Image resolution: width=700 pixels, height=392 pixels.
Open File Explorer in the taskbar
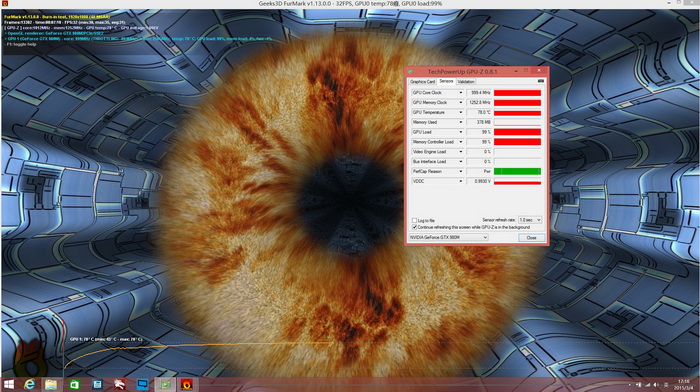[51, 384]
